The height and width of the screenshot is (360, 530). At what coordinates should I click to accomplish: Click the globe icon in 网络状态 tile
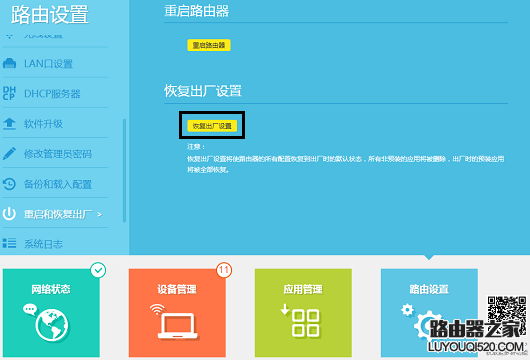(52, 325)
